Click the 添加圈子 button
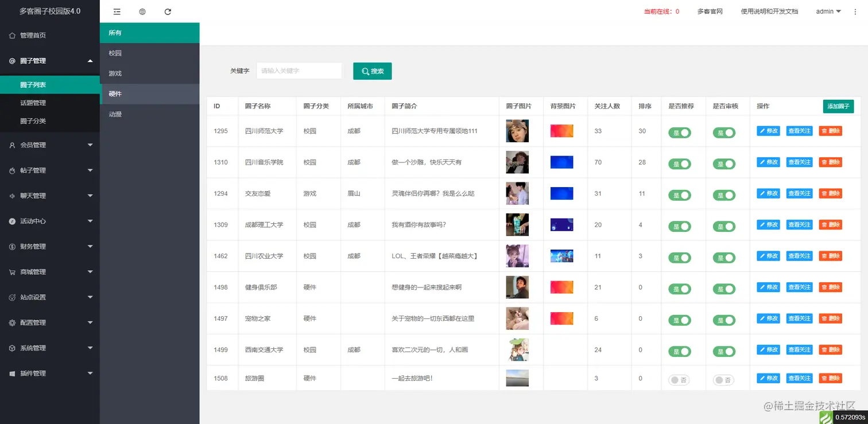 coord(838,106)
